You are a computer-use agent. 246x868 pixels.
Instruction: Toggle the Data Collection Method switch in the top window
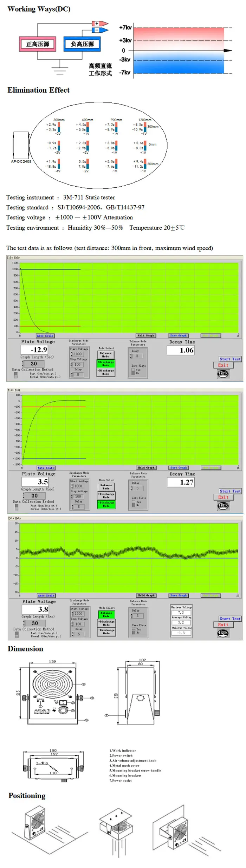point(16,375)
